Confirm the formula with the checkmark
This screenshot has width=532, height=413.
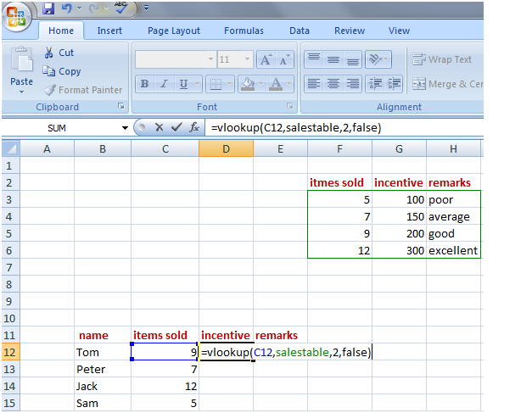(x=176, y=127)
